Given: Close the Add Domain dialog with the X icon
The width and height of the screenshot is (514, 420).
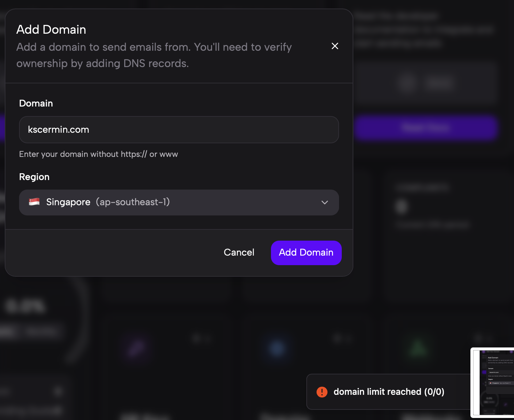Looking at the screenshot, I should click(335, 46).
